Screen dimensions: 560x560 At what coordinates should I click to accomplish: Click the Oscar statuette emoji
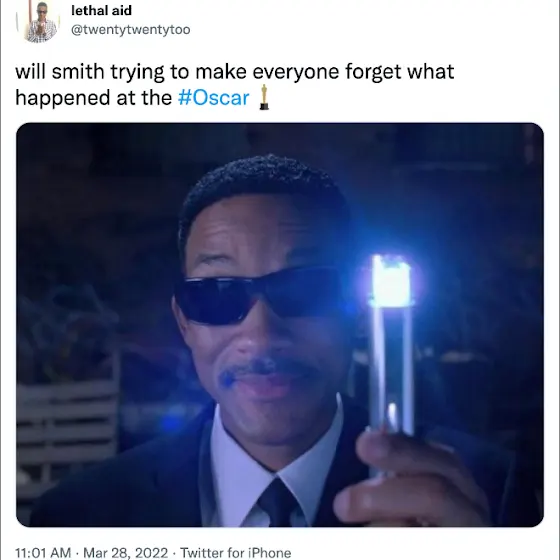click(264, 97)
